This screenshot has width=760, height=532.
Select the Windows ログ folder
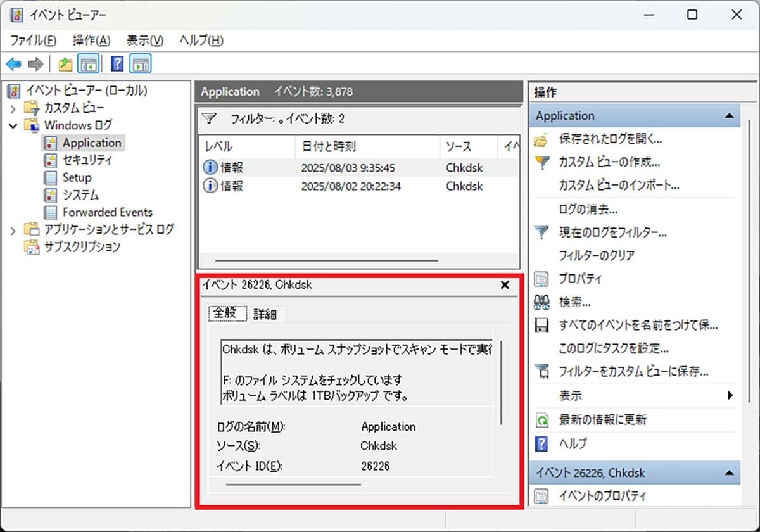[77, 125]
